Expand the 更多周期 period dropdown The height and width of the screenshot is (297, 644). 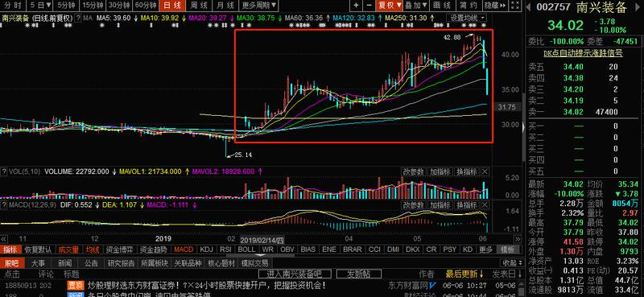click(259, 6)
